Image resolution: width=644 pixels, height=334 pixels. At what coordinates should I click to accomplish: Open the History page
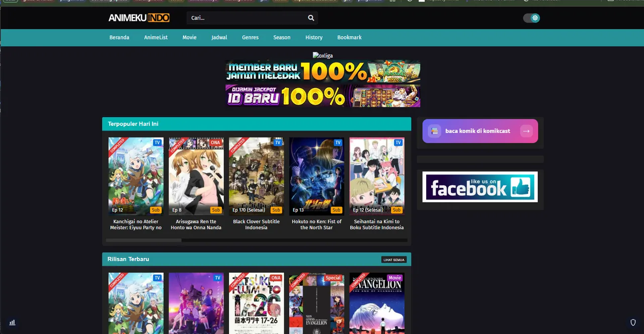click(314, 37)
